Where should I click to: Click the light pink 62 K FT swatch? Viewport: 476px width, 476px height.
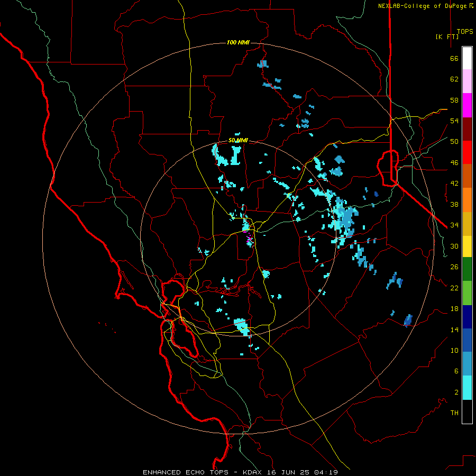[467, 81]
